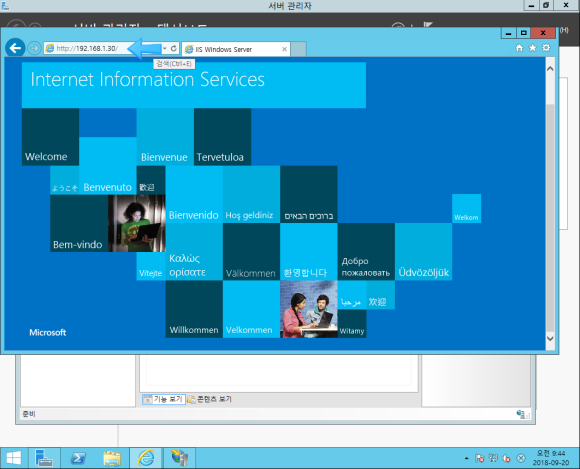Click the Willkommen tile
Image resolution: width=580 pixels, height=469 pixels.
click(194, 309)
